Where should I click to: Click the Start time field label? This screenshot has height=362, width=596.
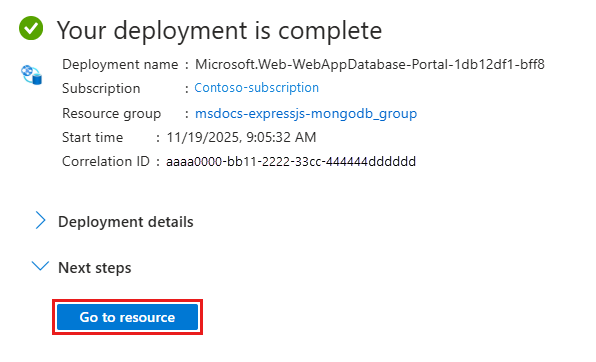[92, 137]
